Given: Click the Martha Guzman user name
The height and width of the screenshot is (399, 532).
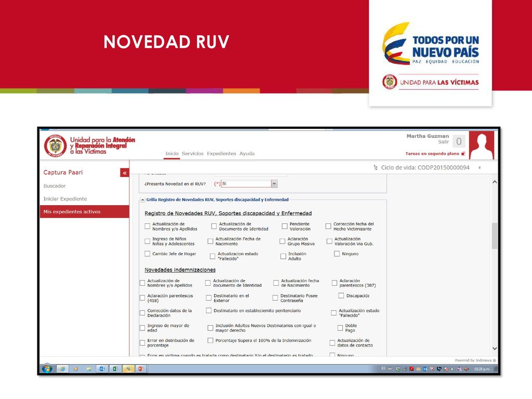Looking at the screenshot, I should click(x=428, y=136).
